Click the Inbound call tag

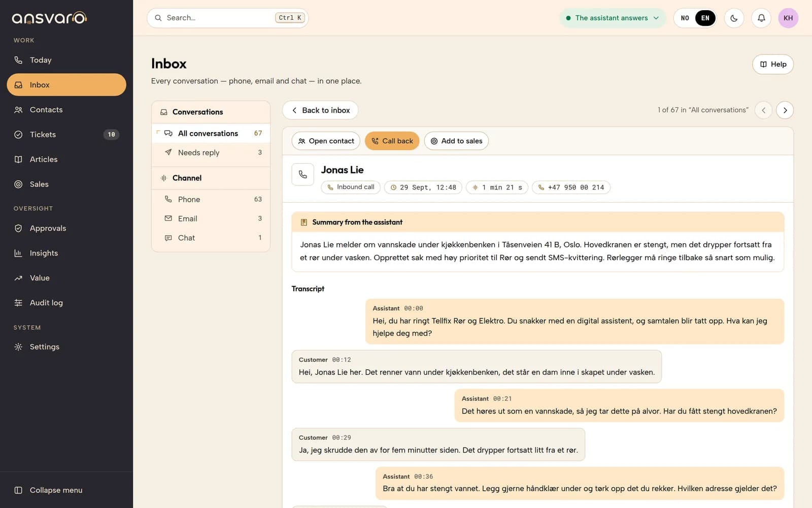351,187
